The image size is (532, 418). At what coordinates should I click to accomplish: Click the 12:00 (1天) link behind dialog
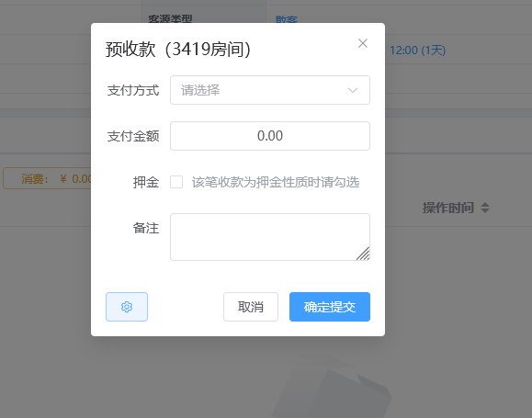[417, 51]
